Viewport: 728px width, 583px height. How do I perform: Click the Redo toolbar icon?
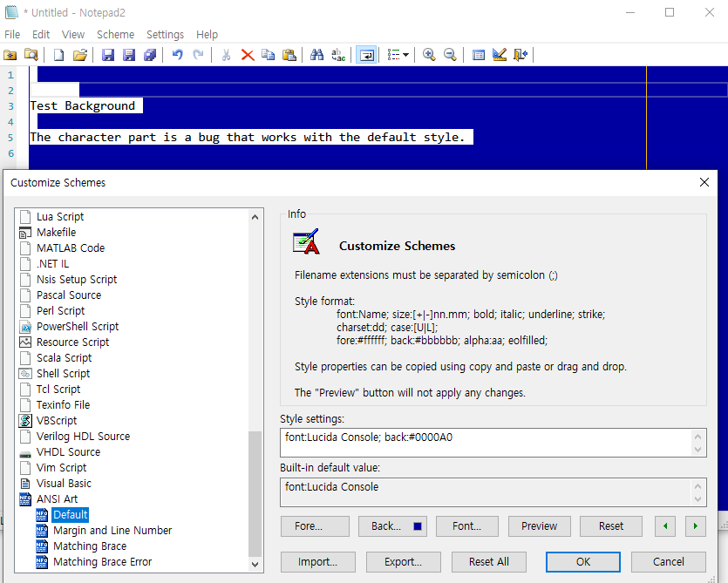pyautogui.click(x=198, y=55)
